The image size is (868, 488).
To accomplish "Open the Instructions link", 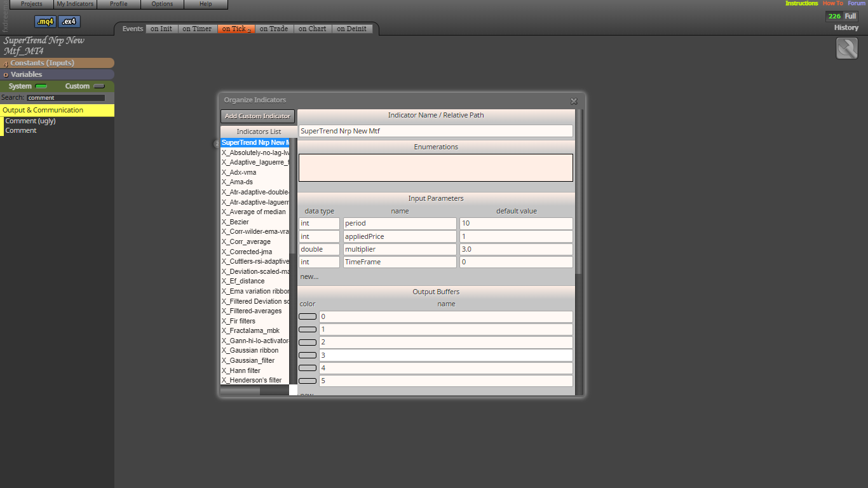I will 801,3.
